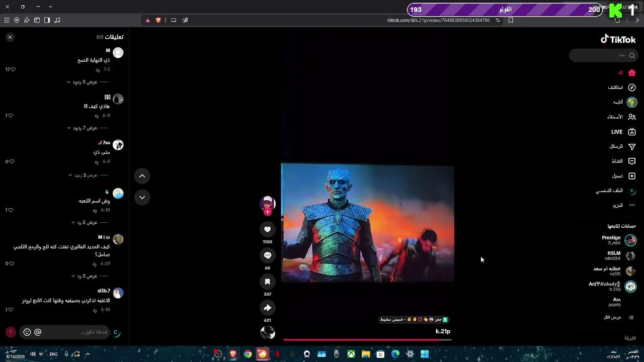
Task: Expand replies under "كيف الحديد الفاليري" comment
Action: pos(90,276)
